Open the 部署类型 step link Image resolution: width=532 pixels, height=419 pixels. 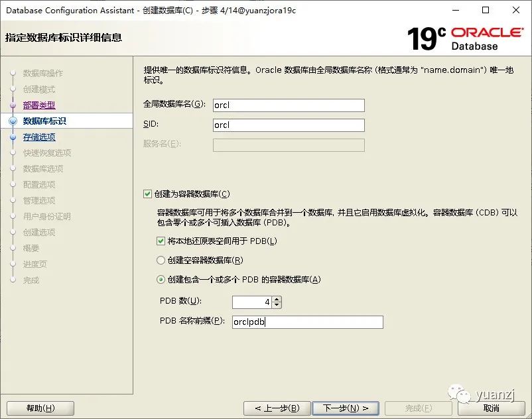point(39,105)
